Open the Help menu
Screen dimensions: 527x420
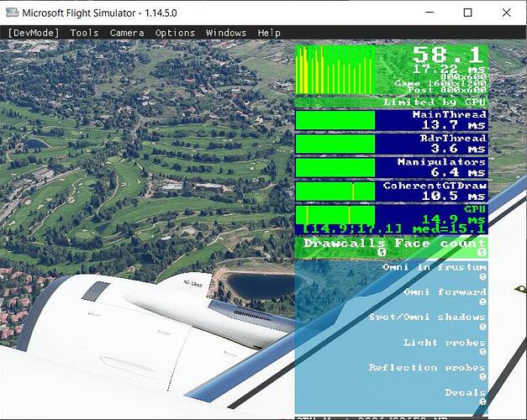pos(269,33)
